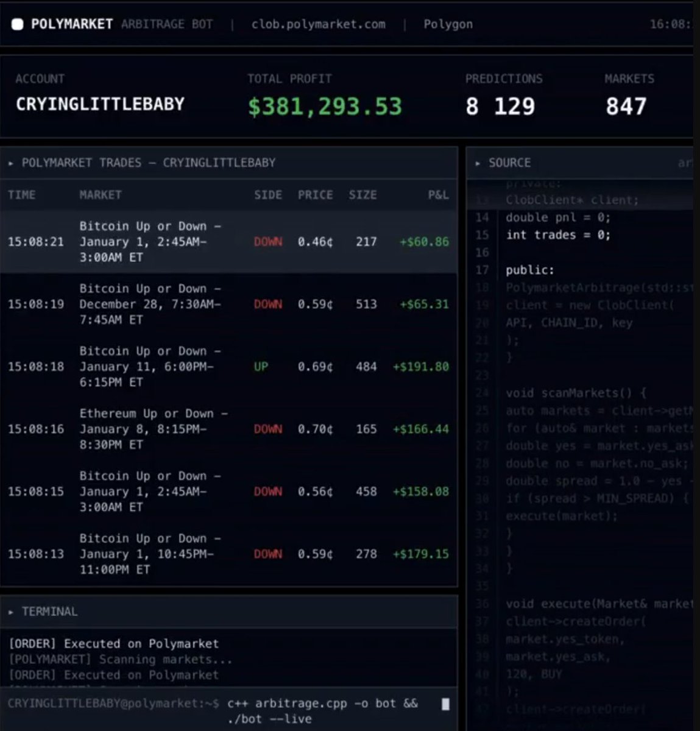Click predictions count 8 129

click(500, 107)
